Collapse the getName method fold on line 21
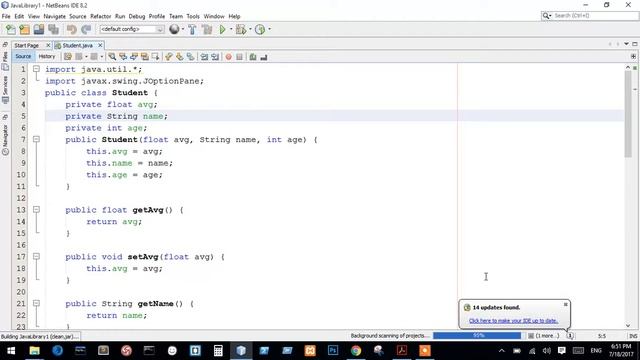 pyautogui.click(x=36, y=303)
